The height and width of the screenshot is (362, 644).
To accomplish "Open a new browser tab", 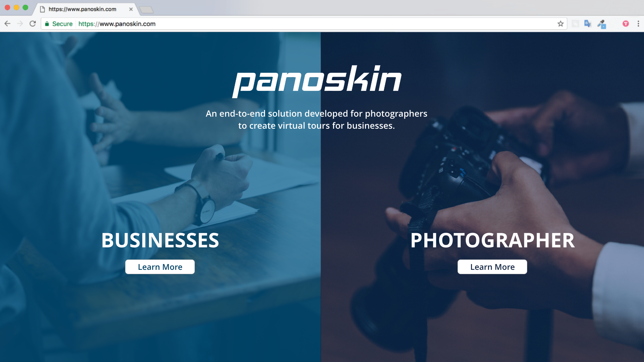I will 147,10.
